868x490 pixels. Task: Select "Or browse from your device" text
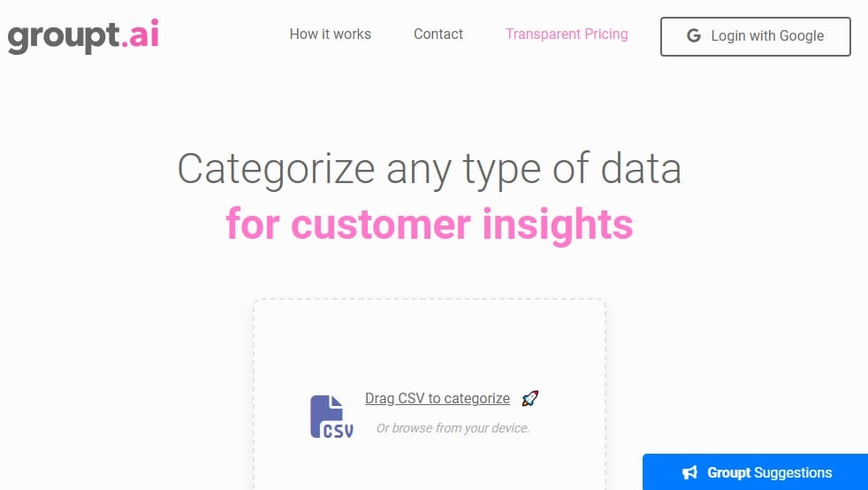tap(453, 428)
